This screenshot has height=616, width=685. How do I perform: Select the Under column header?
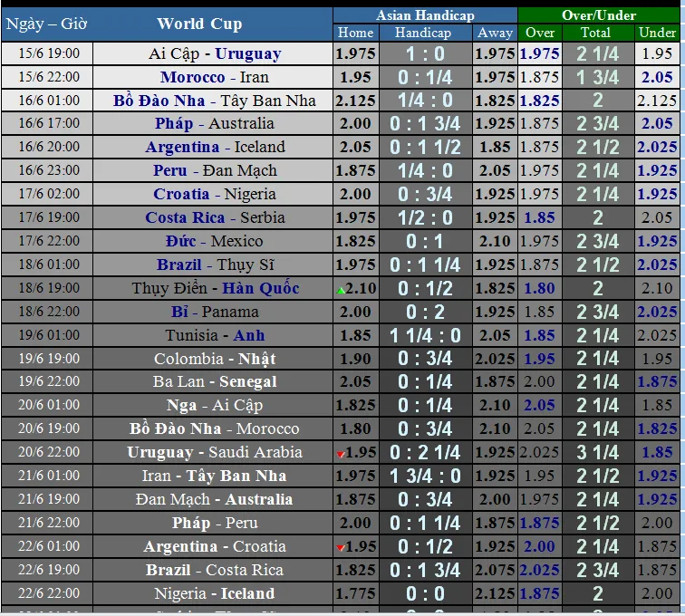tap(657, 33)
